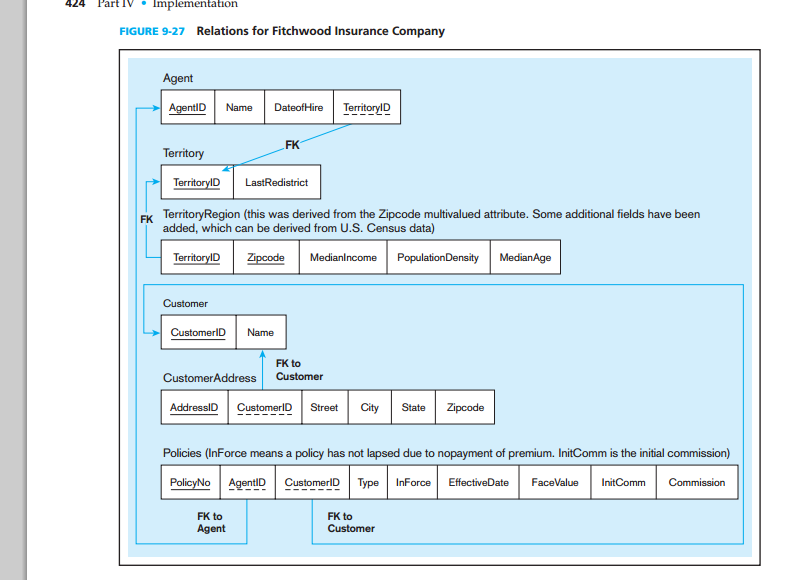Click CustomerID in the CustomerAddress relation
This screenshot has width=803, height=580.
point(265,407)
